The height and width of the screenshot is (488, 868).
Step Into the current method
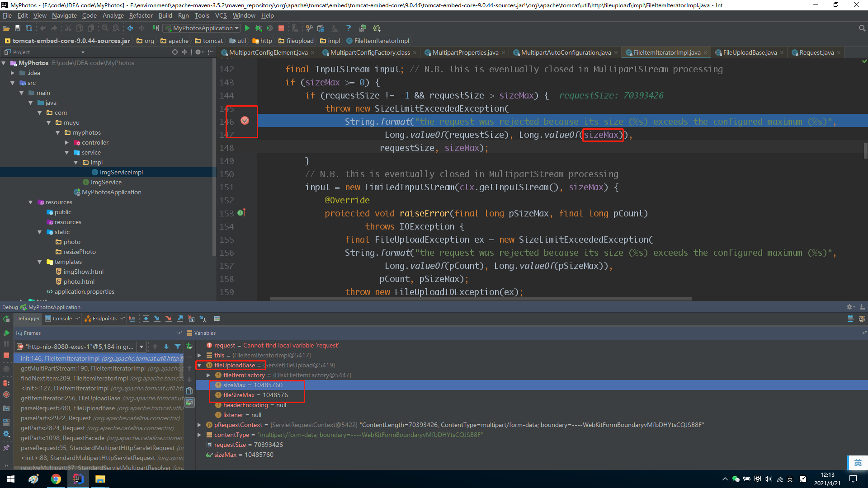click(x=157, y=319)
